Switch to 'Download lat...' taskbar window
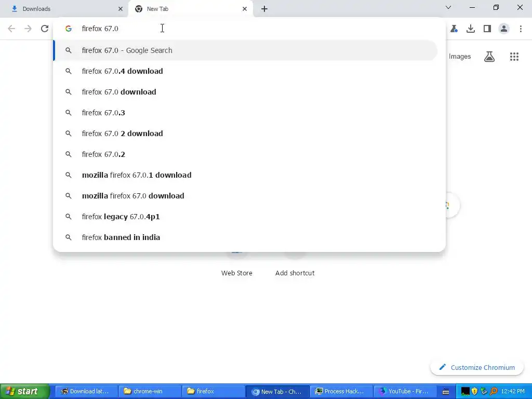The image size is (532, 399). pyautogui.click(x=86, y=391)
